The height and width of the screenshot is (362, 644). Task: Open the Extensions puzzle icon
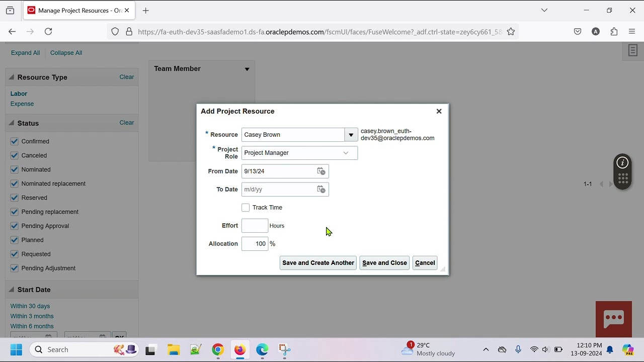tap(614, 32)
